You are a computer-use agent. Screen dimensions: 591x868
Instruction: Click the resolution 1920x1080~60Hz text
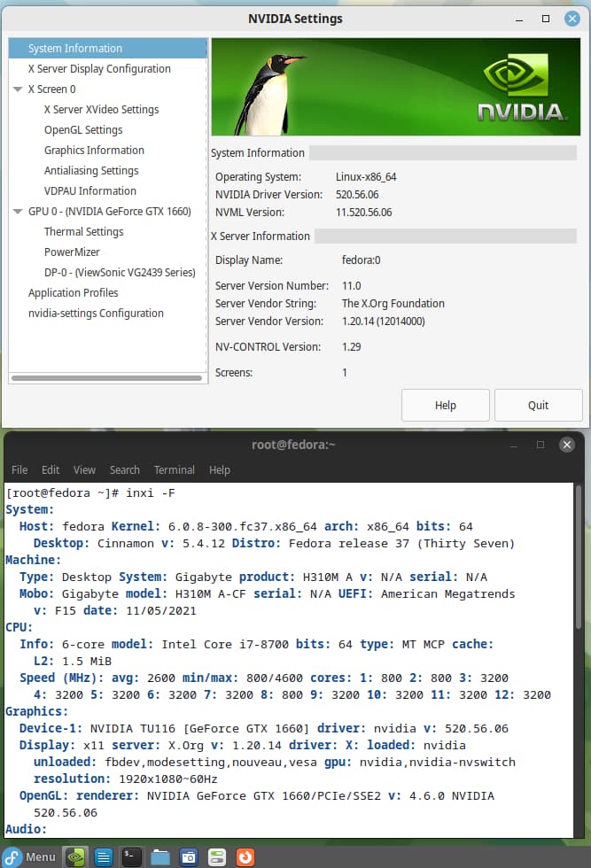pyautogui.click(x=167, y=779)
